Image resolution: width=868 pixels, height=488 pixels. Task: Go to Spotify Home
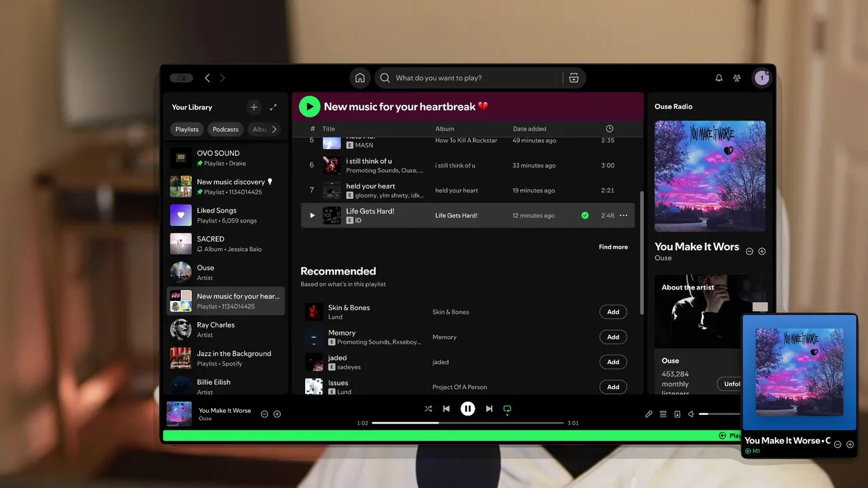coord(360,78)
